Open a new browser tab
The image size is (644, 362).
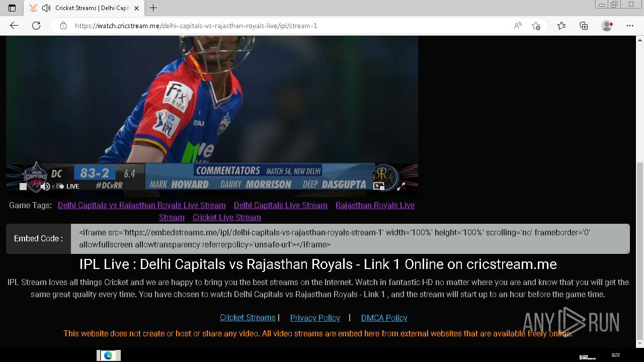click(153, 8)
